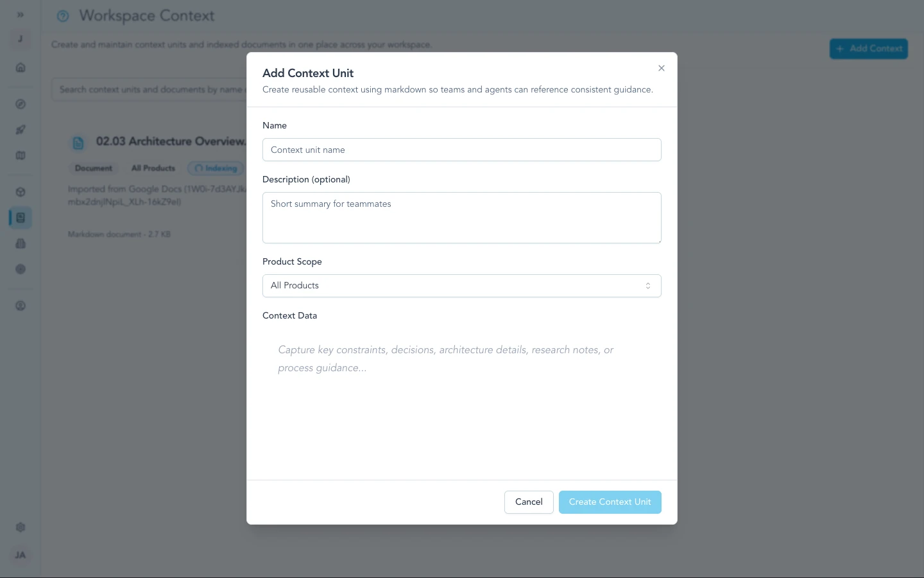Open the library books icon in sidebar
Screen dimensions: 924x578
pos(21,243)
